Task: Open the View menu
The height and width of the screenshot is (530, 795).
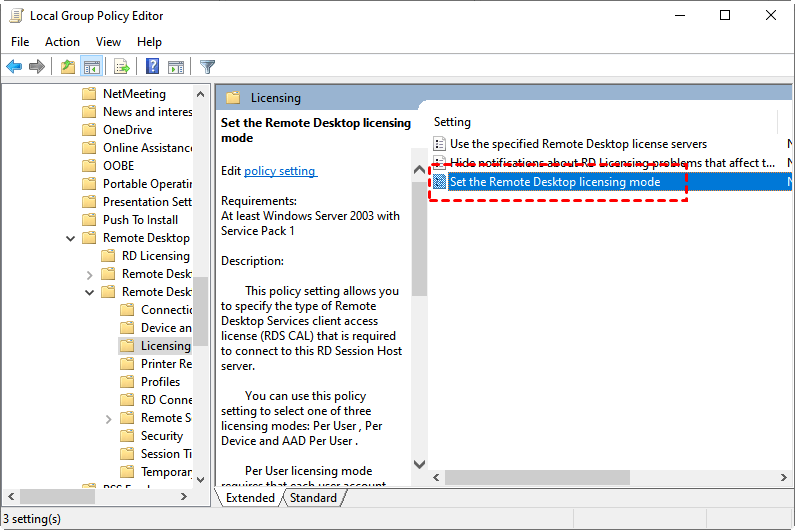Action: 109,42
